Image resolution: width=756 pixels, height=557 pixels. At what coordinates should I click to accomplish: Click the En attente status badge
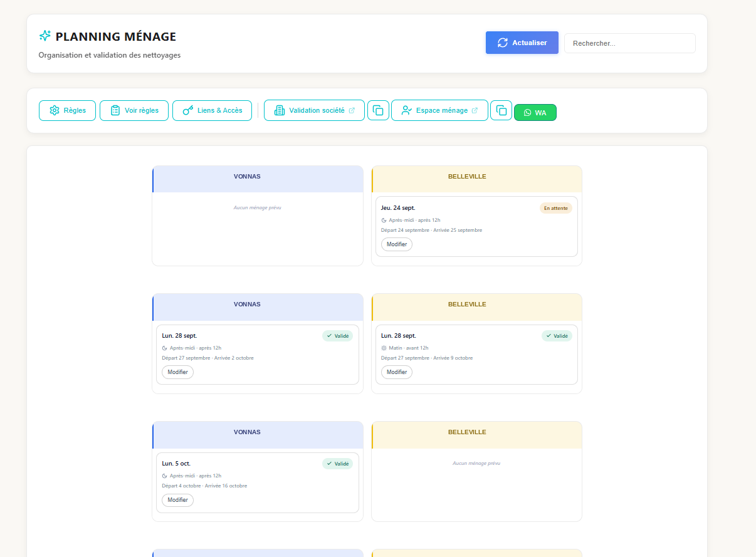pyautogui.click(x=556, y=208)
